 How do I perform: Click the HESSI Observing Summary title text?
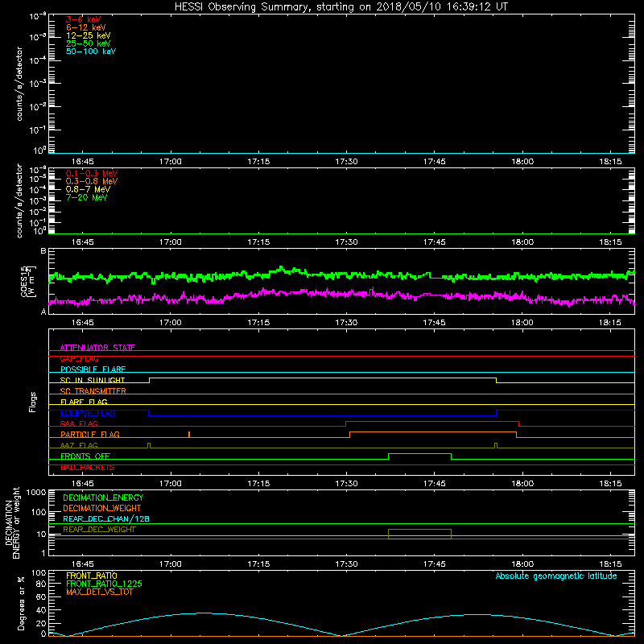click(341, 7)
